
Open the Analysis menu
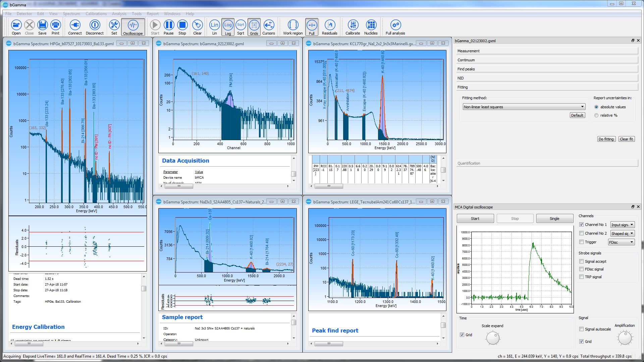[x=119, y=14]
